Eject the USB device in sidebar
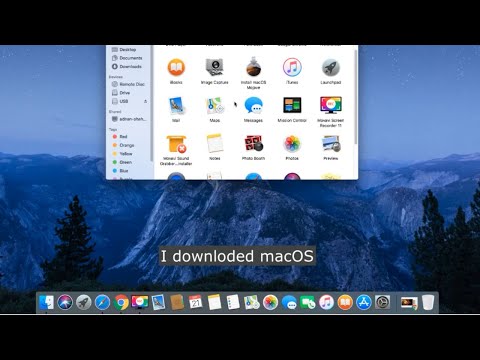480x360 pixels. tap(146, 101)
